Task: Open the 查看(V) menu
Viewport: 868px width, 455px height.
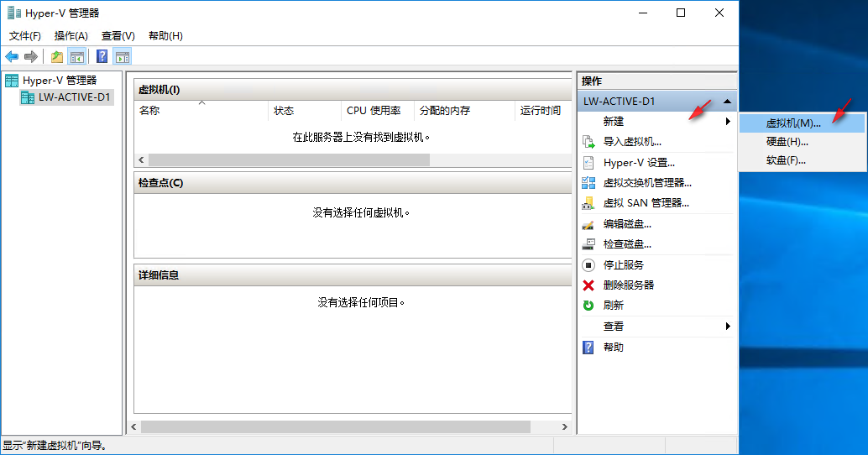Action: 118,36
